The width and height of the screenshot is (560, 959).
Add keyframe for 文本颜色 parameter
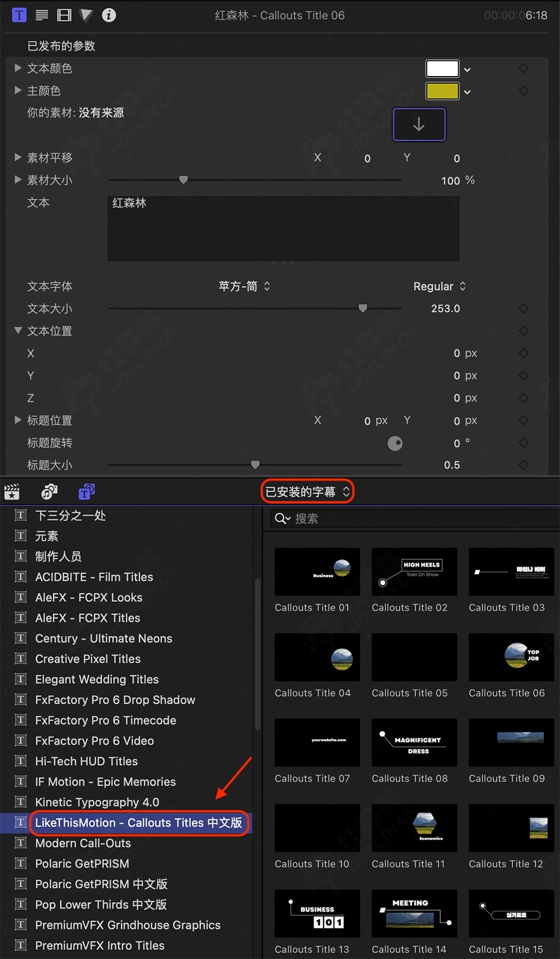click(x=524, y=68)
